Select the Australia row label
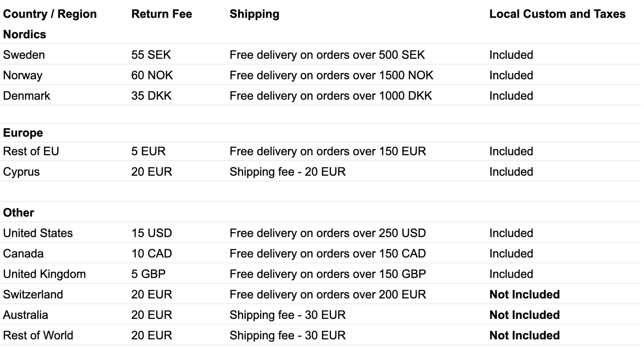This screenshot has height=352, width=644. (x=25, y=315)
